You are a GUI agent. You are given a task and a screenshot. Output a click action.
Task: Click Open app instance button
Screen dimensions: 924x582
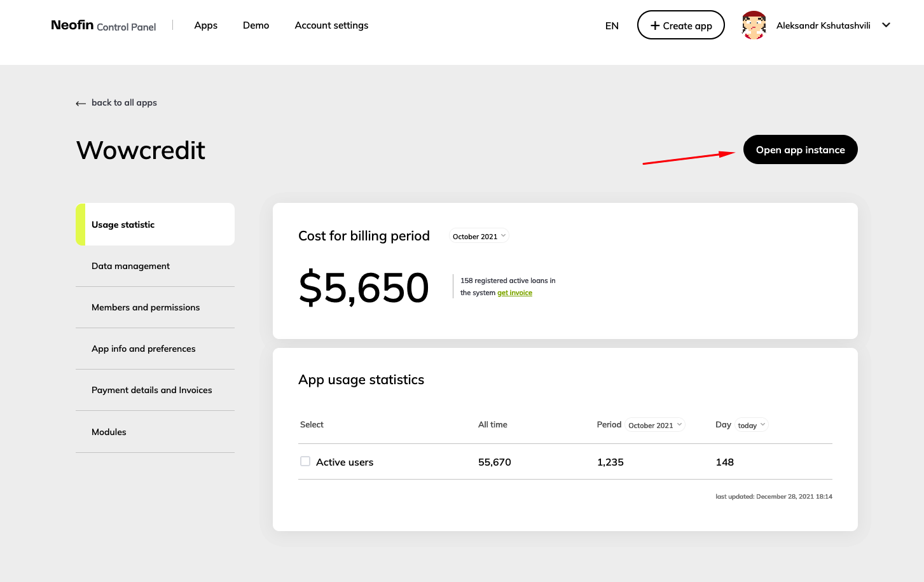tap(800, 149)
